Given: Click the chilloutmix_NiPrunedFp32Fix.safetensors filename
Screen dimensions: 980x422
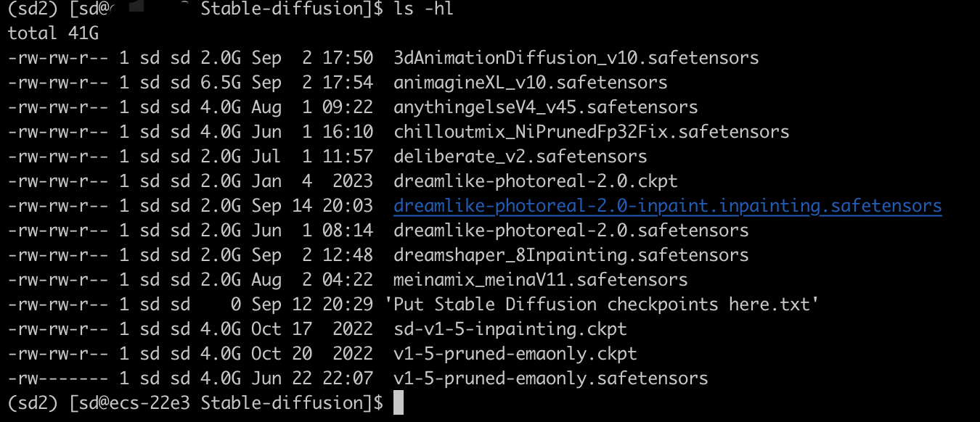Looking at the screenshot, I should [592, 132].
